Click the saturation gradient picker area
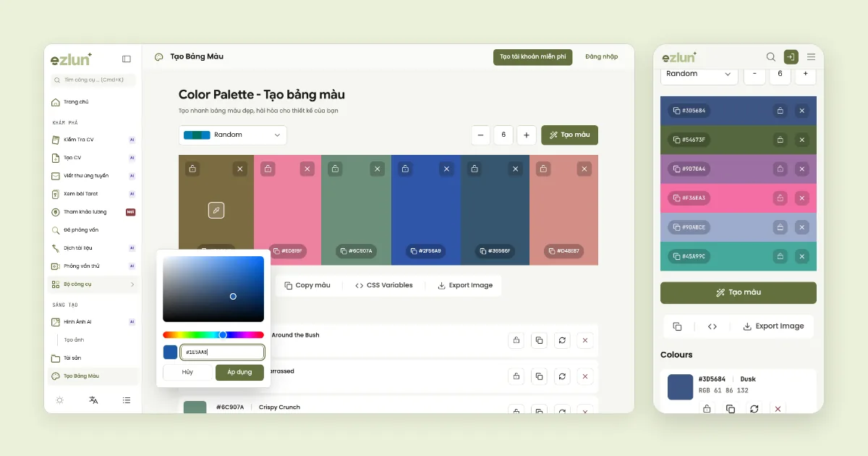This screenshot has height=456, width=868. (213, 289)
